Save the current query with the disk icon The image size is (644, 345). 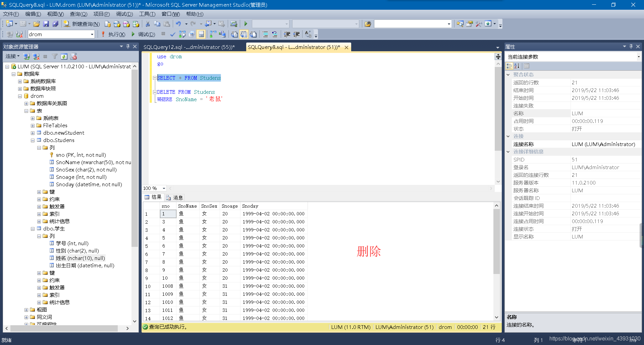pos(46,24)
